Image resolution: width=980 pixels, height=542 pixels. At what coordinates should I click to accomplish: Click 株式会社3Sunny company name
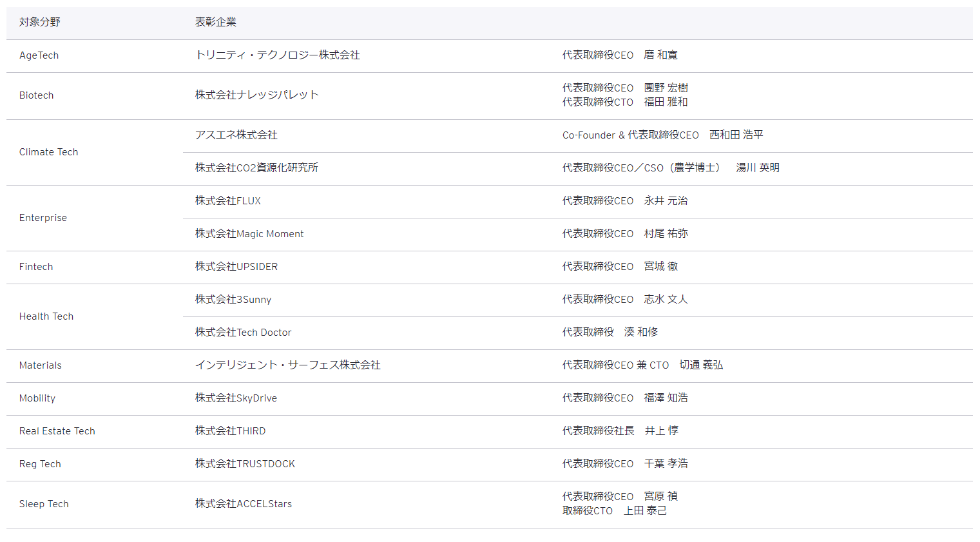(x=233, y=300)
